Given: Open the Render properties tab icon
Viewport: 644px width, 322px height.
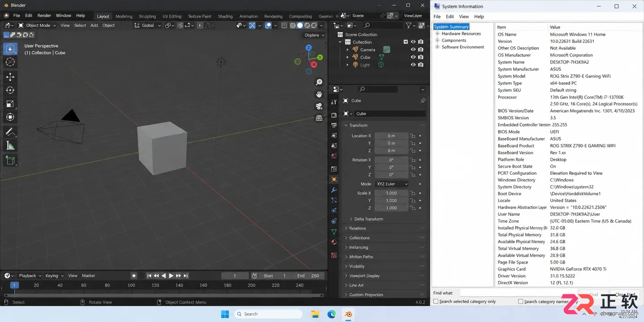Looking at the screenshot, I should pyautogui.click(x=334, y=115).
